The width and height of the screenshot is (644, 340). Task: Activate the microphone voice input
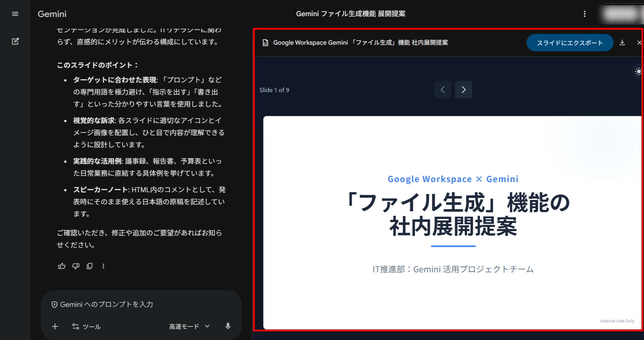click(x=228, y=326)
